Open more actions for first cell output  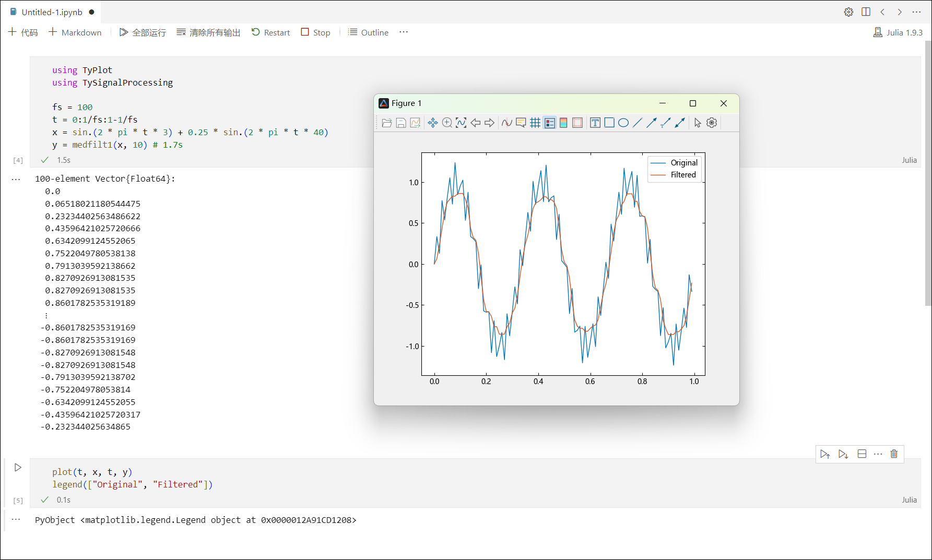(x=16, y=179)
